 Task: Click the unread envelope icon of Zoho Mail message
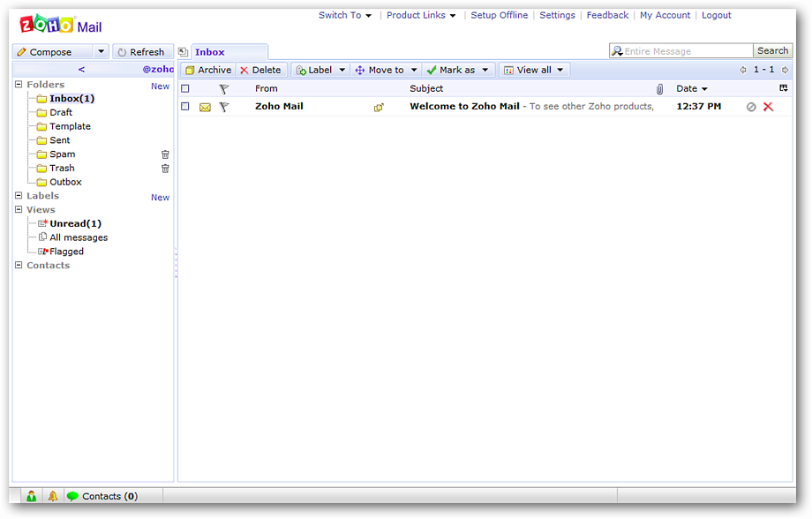point(205,107)
